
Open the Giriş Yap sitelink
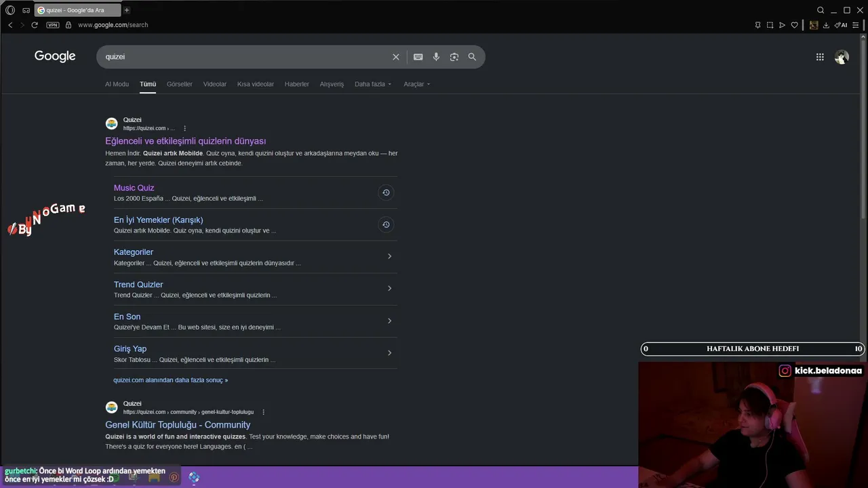[130, 349]
